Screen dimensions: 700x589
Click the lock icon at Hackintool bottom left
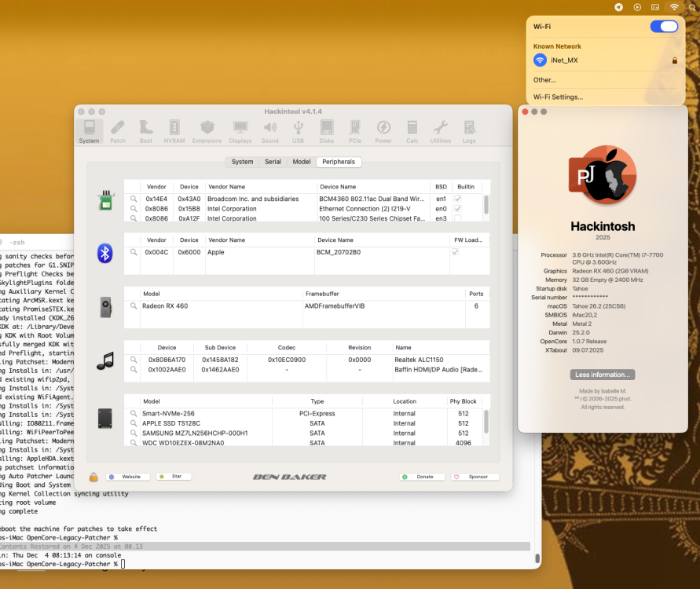(x=93, y=477)
